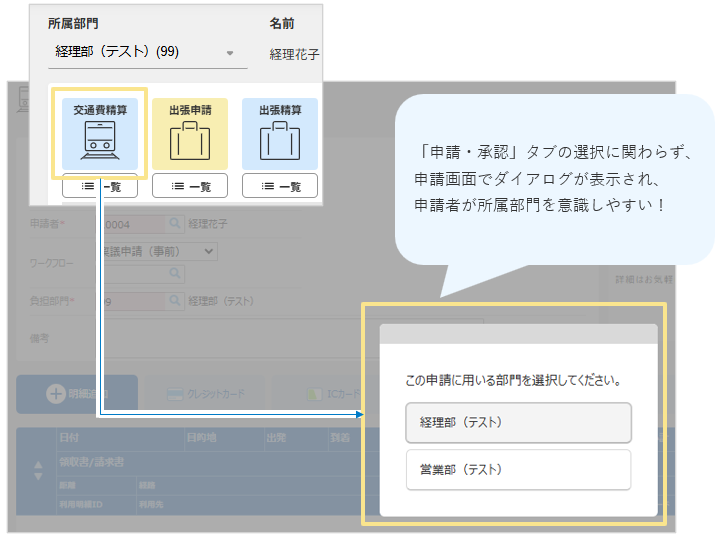The height and width of the screenshot is (537, 721).
Task: Open 一覧 list under 交通費精算
Action: (99, 186)
